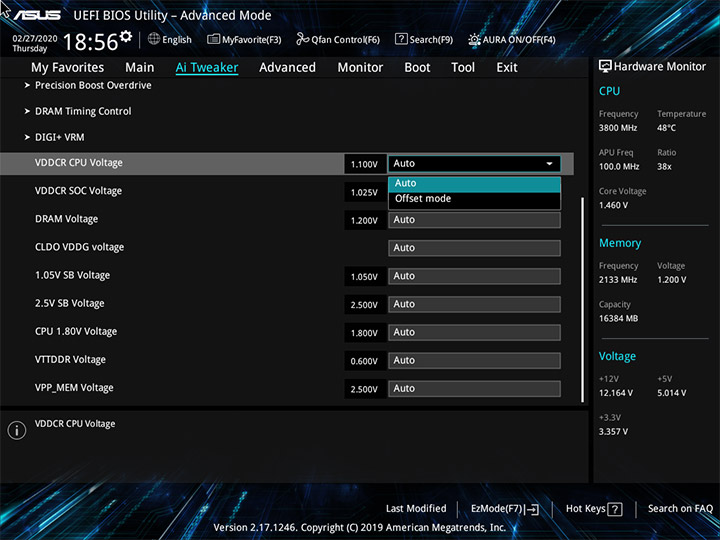The image size is (720, 540).
Task: Click the 1.100V value for VDDCR CPU
Action: (x=365, y=164)
